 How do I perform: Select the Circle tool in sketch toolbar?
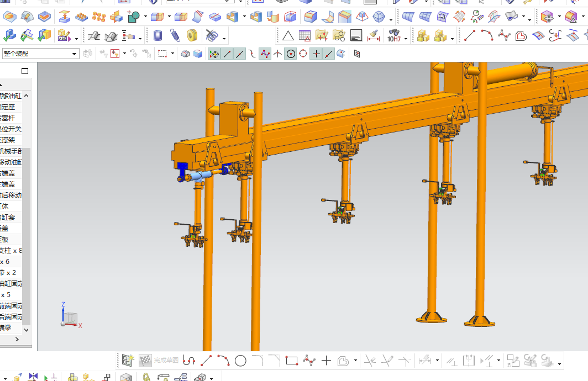tap(240, 361)
